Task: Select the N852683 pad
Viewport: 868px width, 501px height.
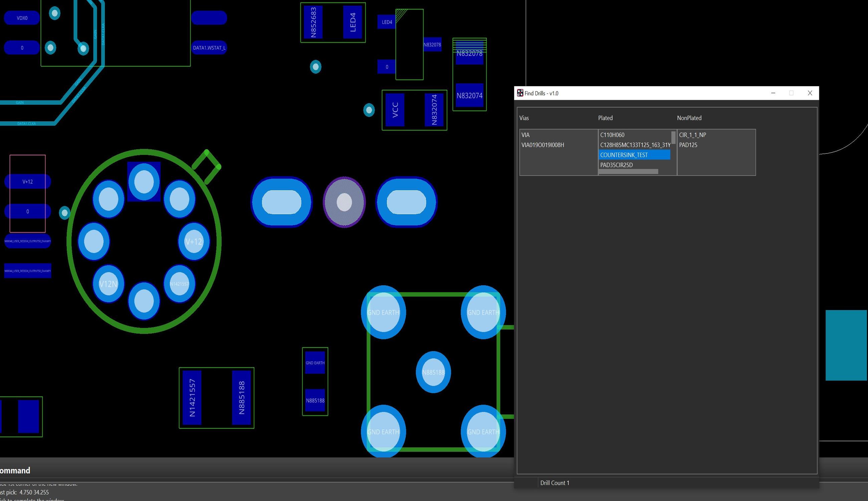Action: pos(313,22)
